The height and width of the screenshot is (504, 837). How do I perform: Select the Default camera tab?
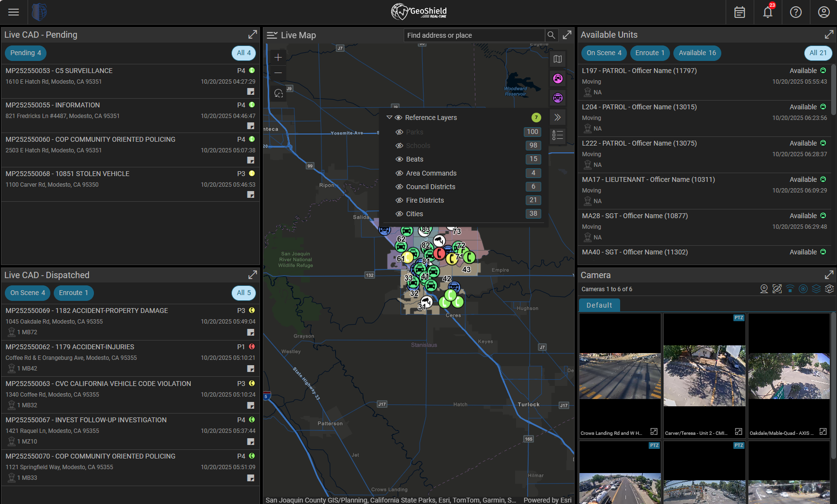pyautogui.click(x=599, y=305)
